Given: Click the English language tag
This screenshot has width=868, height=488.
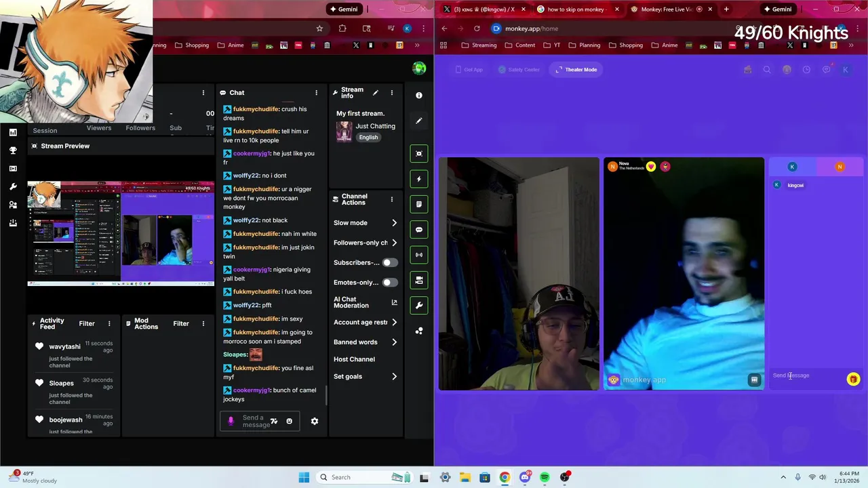Looking at the screenshot, I should 368,137.
